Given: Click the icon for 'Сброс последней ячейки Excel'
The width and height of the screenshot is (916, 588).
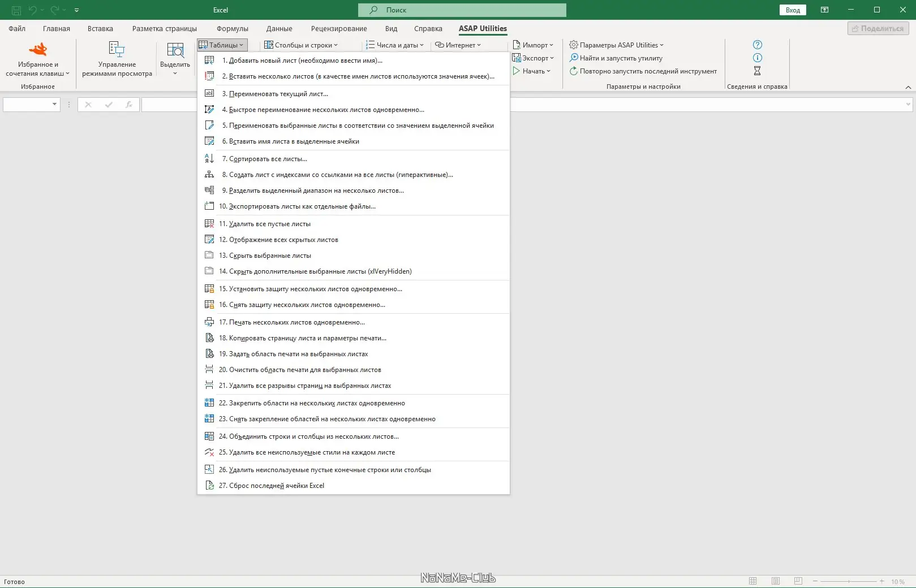Looking at the screenshot, I should pos(209,485).
